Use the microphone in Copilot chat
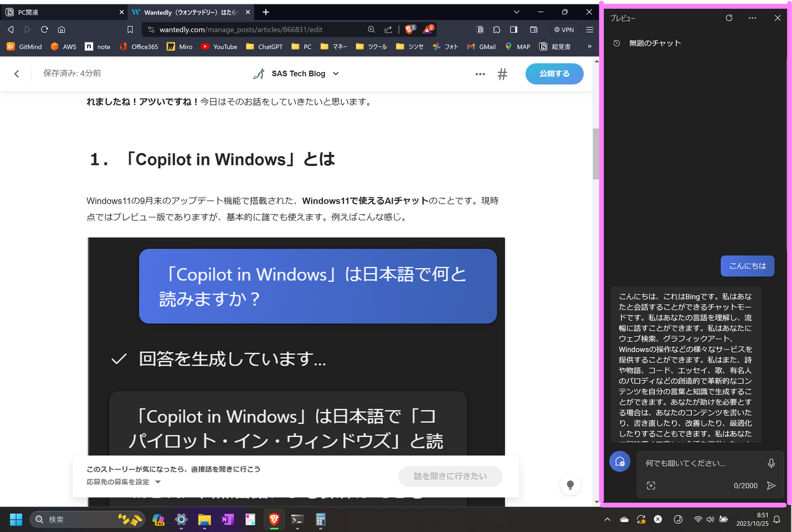The width and height of the screenshot is (792, 532). pyautogui.click(x=771, y=463)
